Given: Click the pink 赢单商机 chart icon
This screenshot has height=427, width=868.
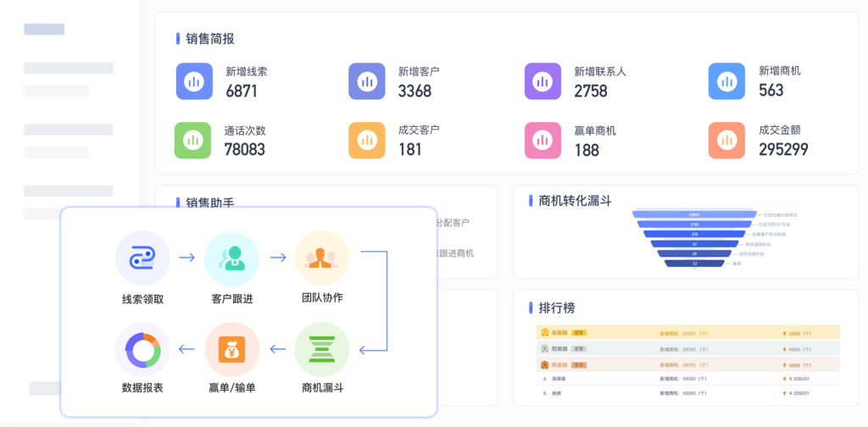Looking at the screenshot, I should click(x=542, y=141).
